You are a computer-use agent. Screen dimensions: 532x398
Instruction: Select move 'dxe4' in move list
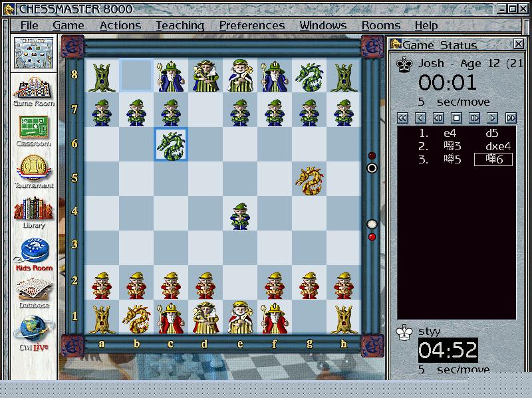point(498,146)
